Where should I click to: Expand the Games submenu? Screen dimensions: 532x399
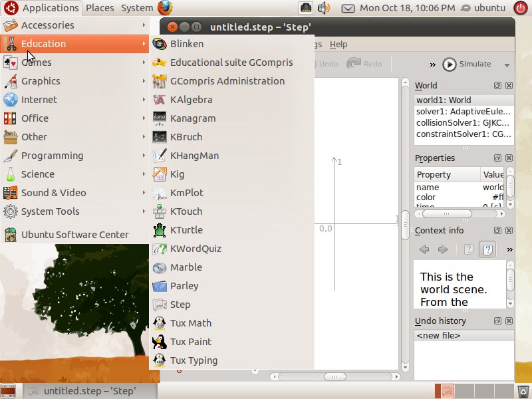coord(74,63)
